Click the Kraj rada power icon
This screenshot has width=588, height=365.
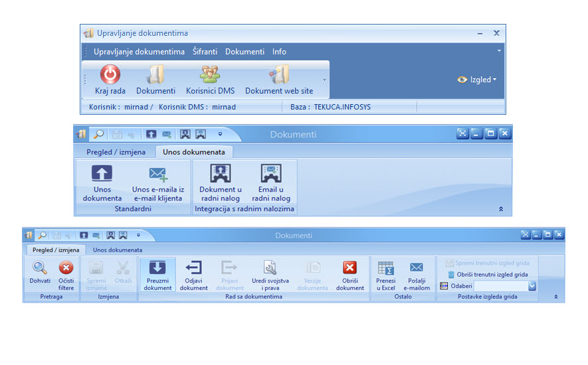coord(110,74)
